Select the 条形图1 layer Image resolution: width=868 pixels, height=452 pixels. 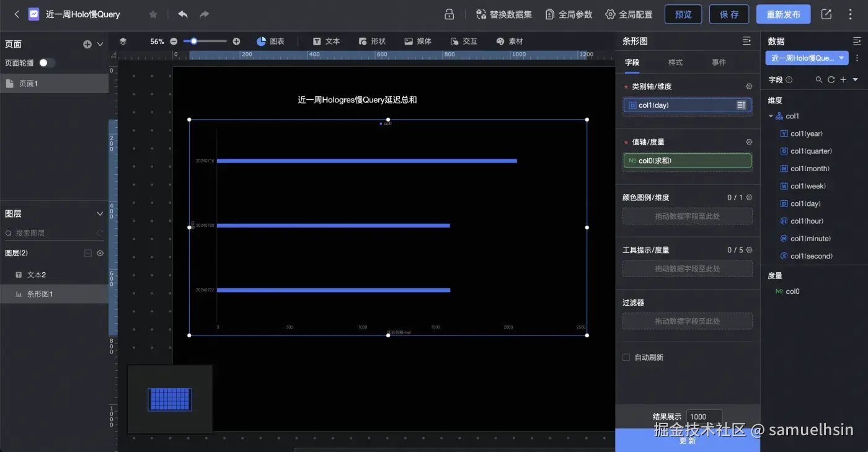[54, 294]
